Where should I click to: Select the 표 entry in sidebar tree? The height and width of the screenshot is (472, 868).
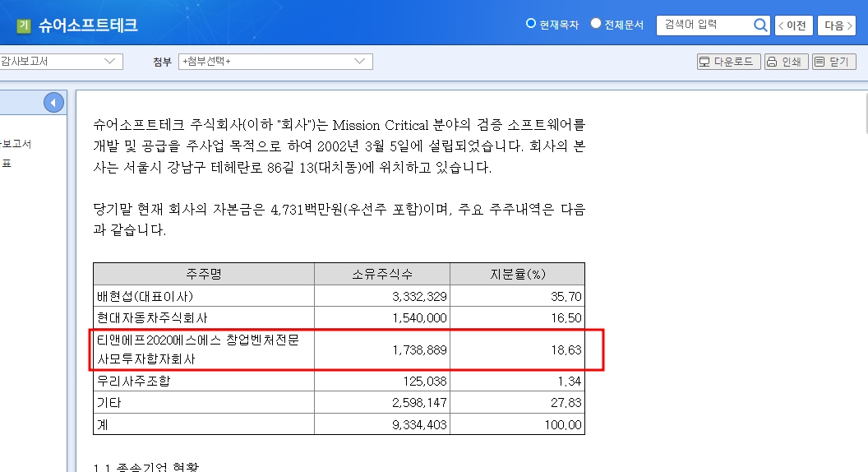(7, 164)
